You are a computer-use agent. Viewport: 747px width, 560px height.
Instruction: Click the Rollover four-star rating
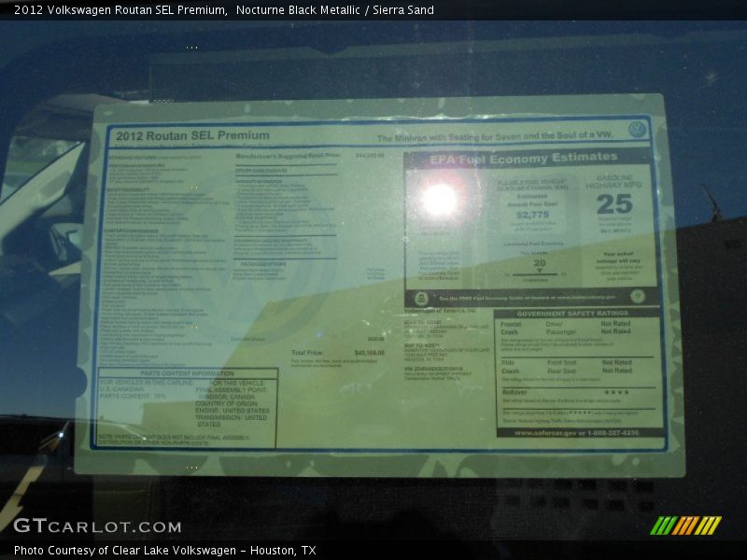(616, 392)
